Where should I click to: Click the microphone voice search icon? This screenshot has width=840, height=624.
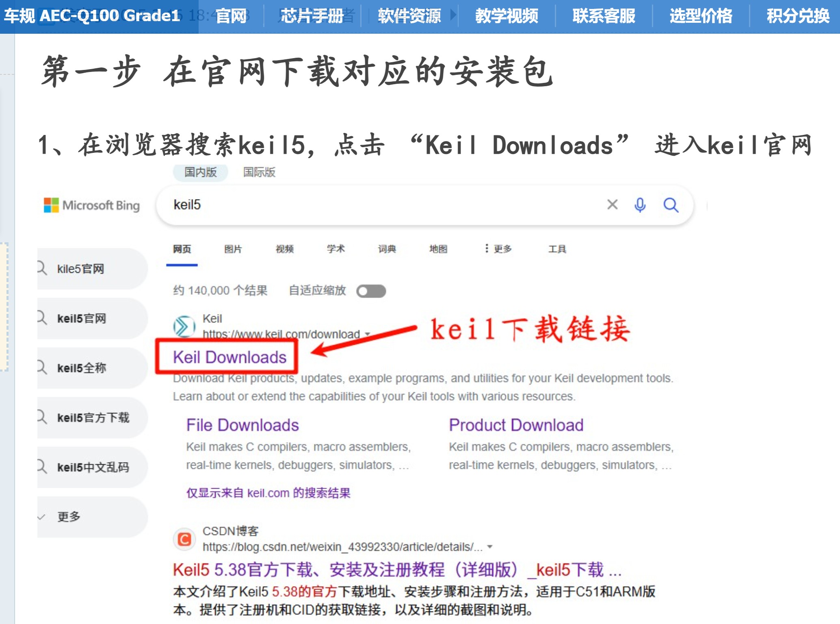640,205
